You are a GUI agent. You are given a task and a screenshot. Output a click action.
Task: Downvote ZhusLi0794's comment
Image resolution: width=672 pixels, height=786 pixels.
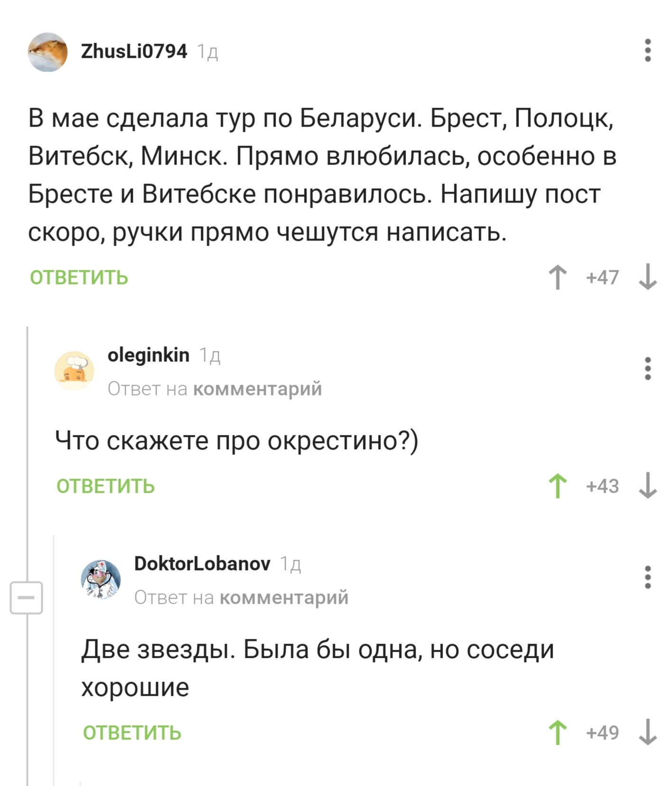647,277
